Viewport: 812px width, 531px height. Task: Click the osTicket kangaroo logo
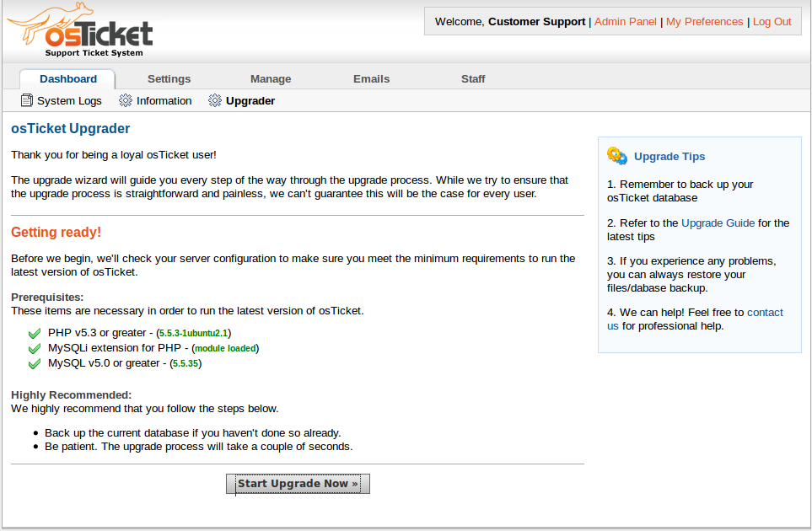click(80, 30)
